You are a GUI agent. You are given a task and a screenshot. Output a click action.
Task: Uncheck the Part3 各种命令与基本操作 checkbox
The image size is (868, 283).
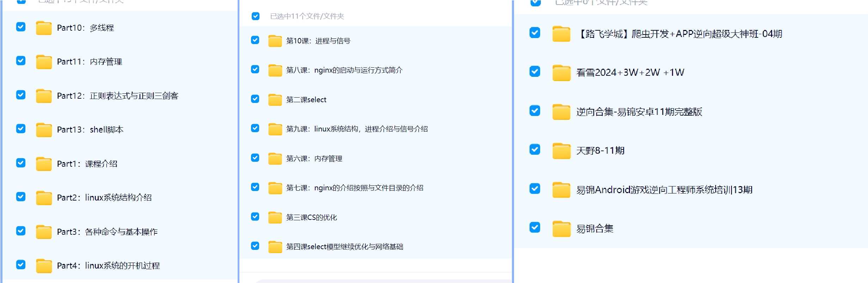(21, 231)
